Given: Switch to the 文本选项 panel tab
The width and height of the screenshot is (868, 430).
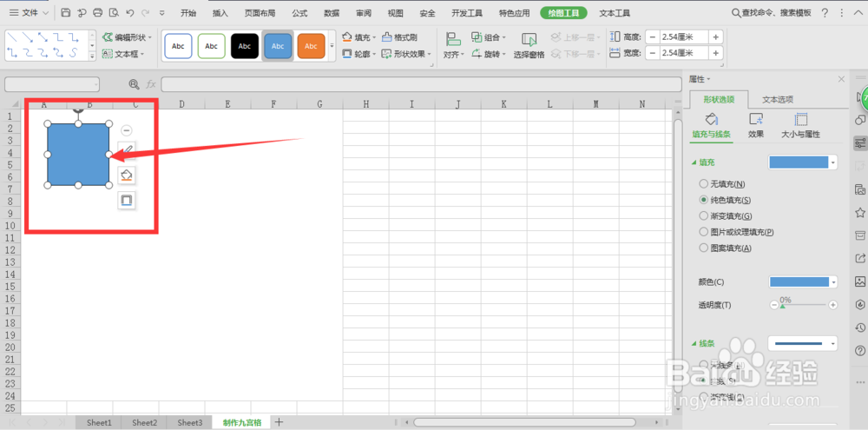Looking at the screenshot, I should 778,100.
